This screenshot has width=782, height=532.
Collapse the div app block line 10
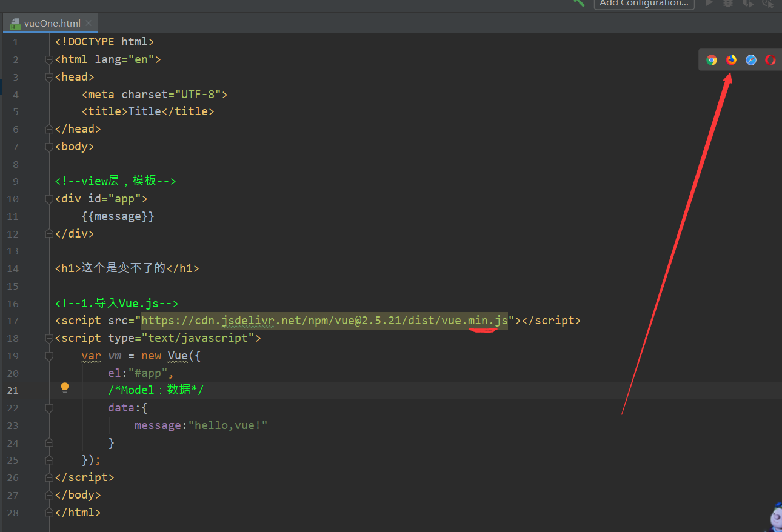tap(49, 199)
